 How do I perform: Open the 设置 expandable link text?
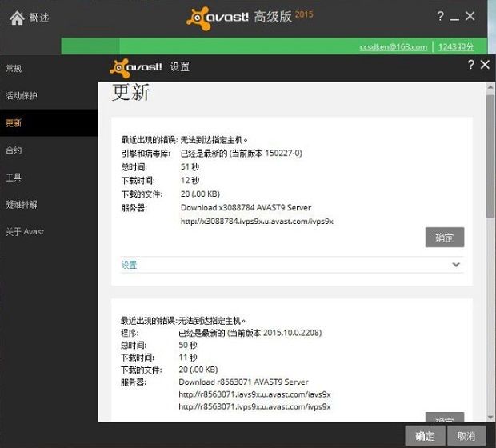pyautogui.click(x=129, y=265)
